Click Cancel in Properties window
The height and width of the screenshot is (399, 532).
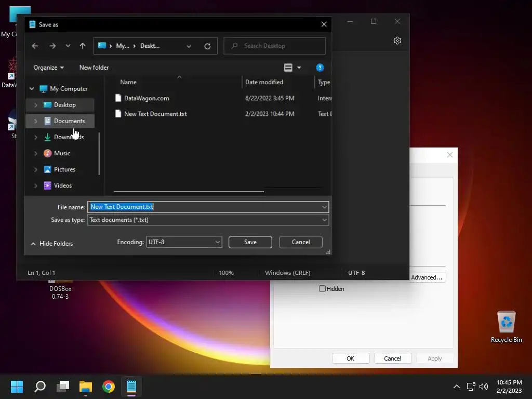[392, 358]
